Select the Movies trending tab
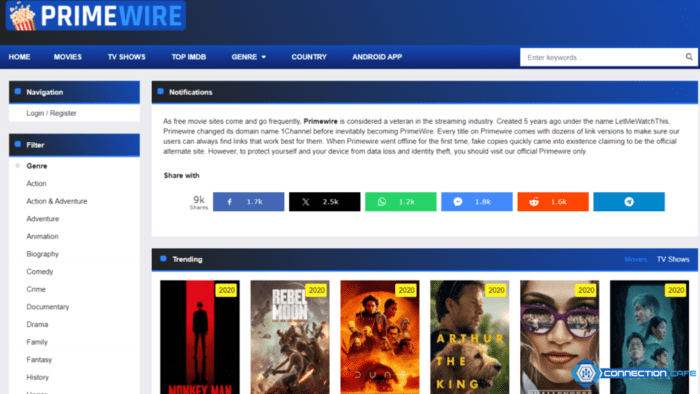 [x=636, y=259]
